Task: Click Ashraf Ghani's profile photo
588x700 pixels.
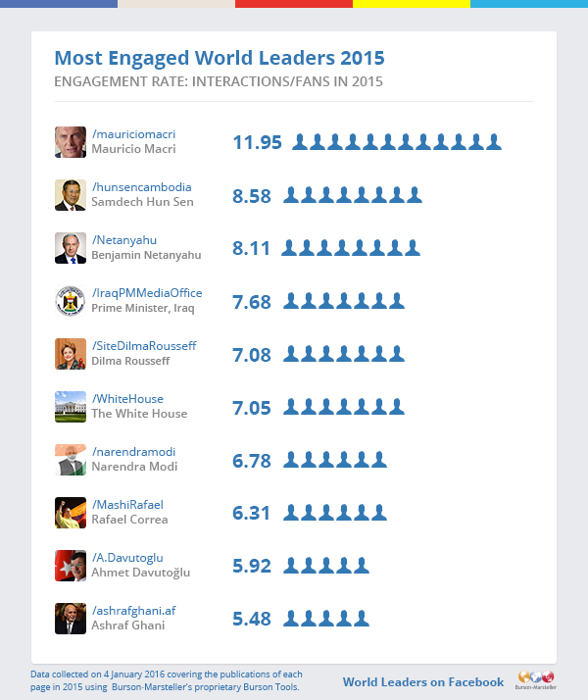Action: 71,619
